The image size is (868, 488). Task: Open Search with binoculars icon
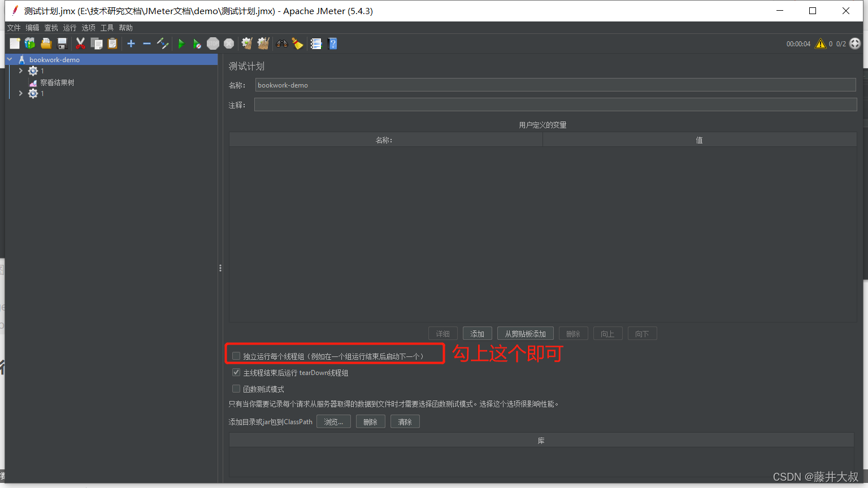281,43
